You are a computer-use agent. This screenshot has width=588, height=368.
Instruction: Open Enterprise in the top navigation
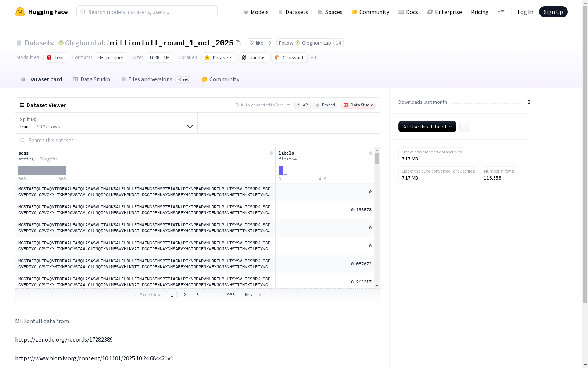(x=444, y=12)
